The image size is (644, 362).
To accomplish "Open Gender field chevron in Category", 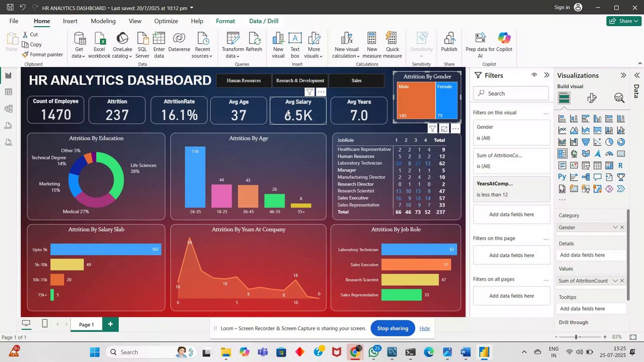I will [x=615, y=227].
